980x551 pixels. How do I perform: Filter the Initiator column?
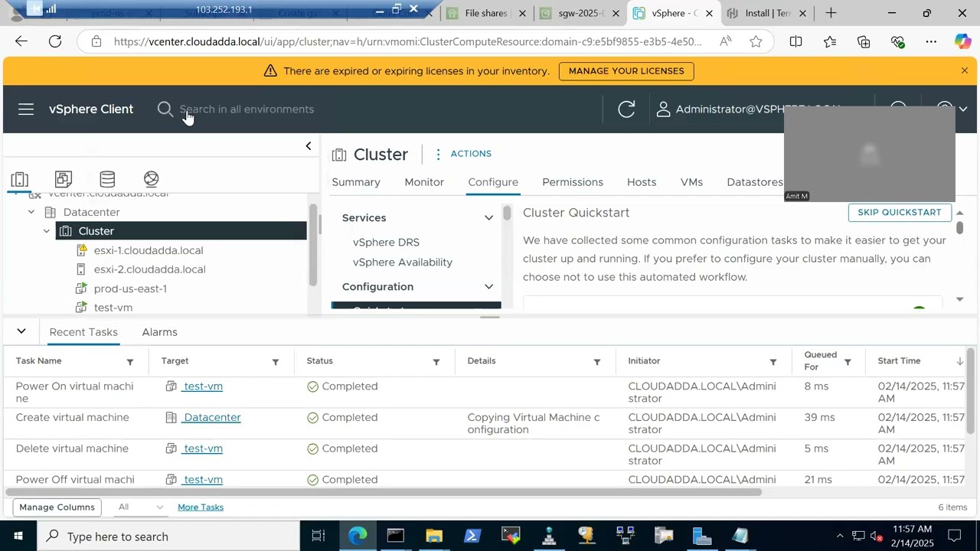point(773,362)
